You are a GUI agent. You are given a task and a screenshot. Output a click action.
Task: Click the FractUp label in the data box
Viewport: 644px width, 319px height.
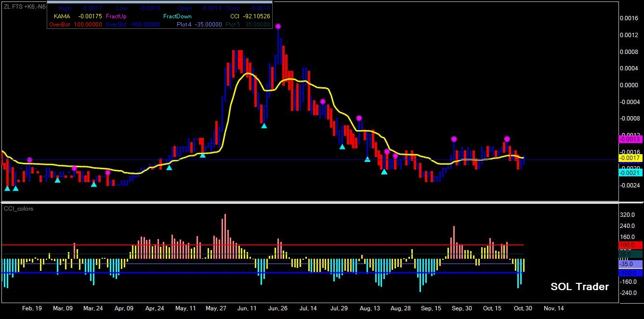[x=116, y=16]
